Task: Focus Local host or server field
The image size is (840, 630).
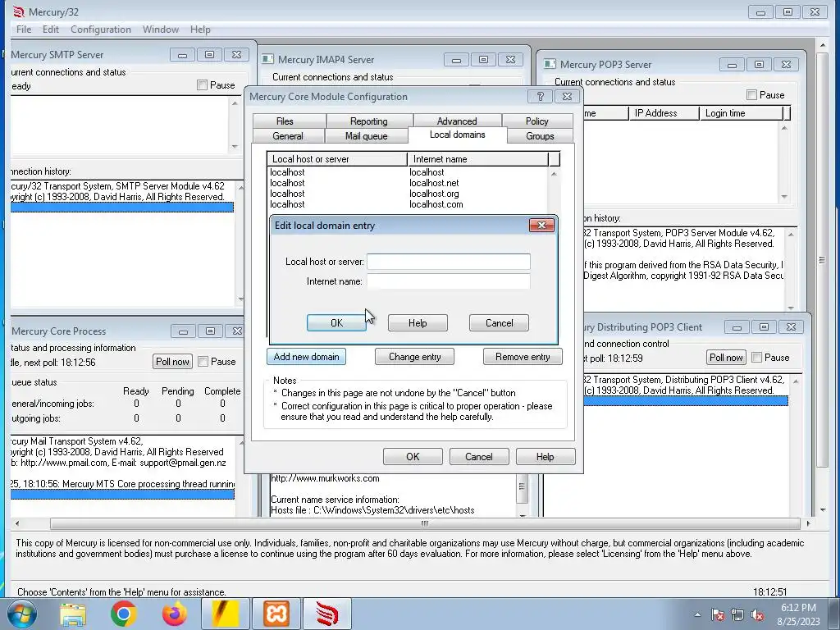Action: coord(449,262)
